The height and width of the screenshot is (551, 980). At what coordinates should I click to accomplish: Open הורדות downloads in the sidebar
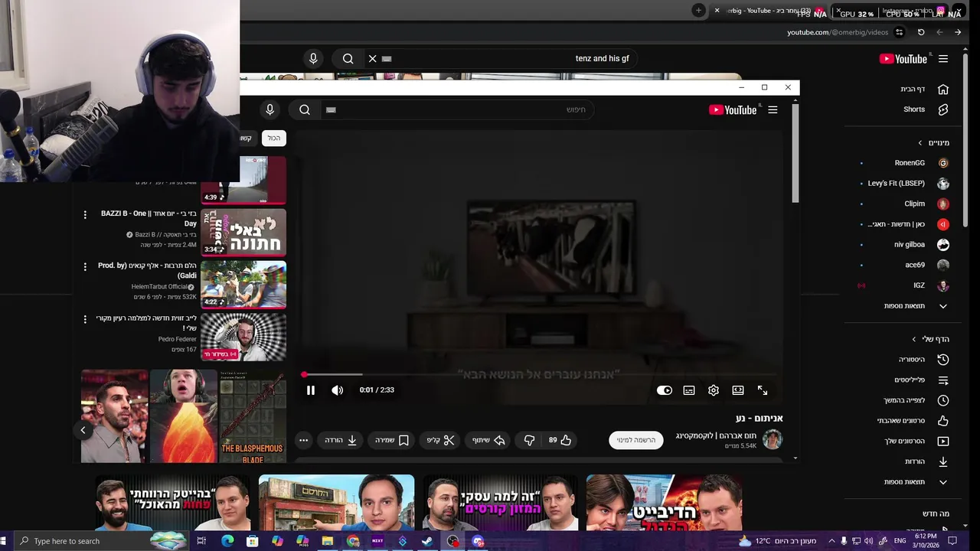[x=926, y=461]
